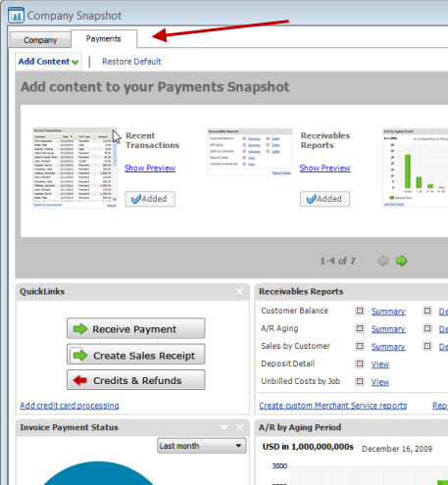
Task: Click 'USD in 1,000,000,000s' chart label
Action: coord(308,447)
